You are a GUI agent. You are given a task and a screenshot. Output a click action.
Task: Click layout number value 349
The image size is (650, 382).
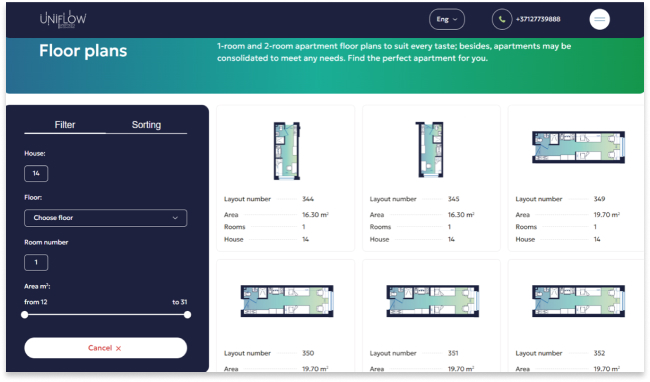[x=599, y=199]
